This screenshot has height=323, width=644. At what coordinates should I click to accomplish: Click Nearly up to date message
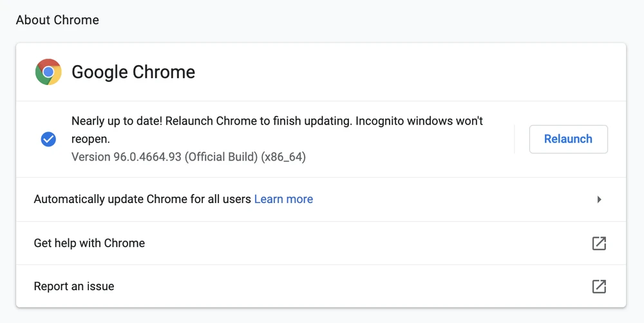[277, 130]
